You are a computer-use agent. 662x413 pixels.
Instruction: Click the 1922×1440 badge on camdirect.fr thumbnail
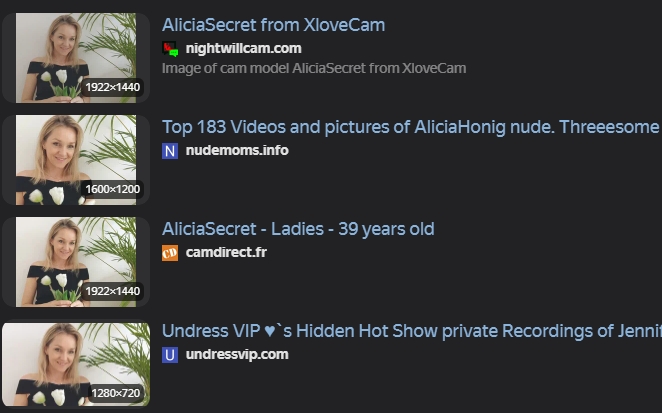tap(112, 291)
